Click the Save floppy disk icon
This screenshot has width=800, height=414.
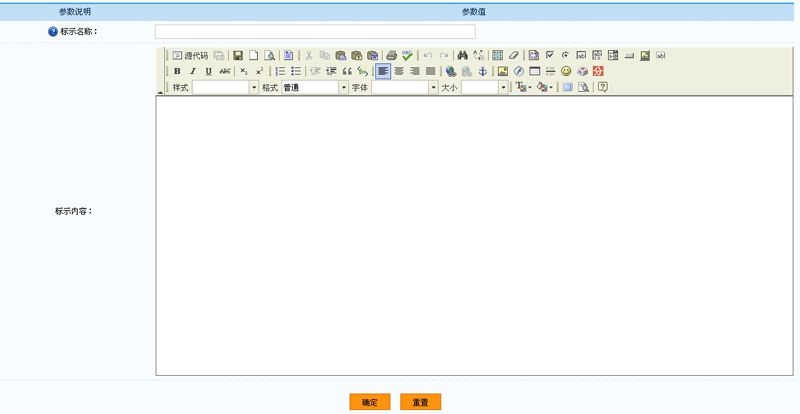point(238,56)
